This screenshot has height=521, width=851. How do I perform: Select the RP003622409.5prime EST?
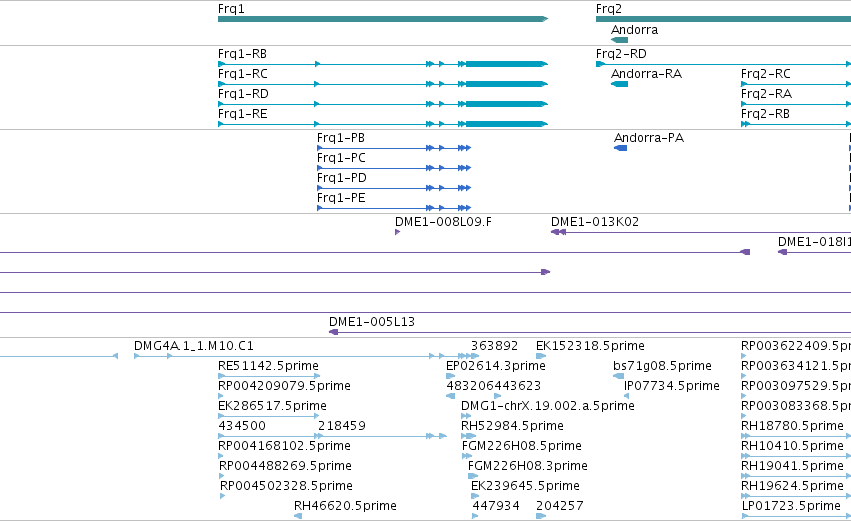(743, 356)
